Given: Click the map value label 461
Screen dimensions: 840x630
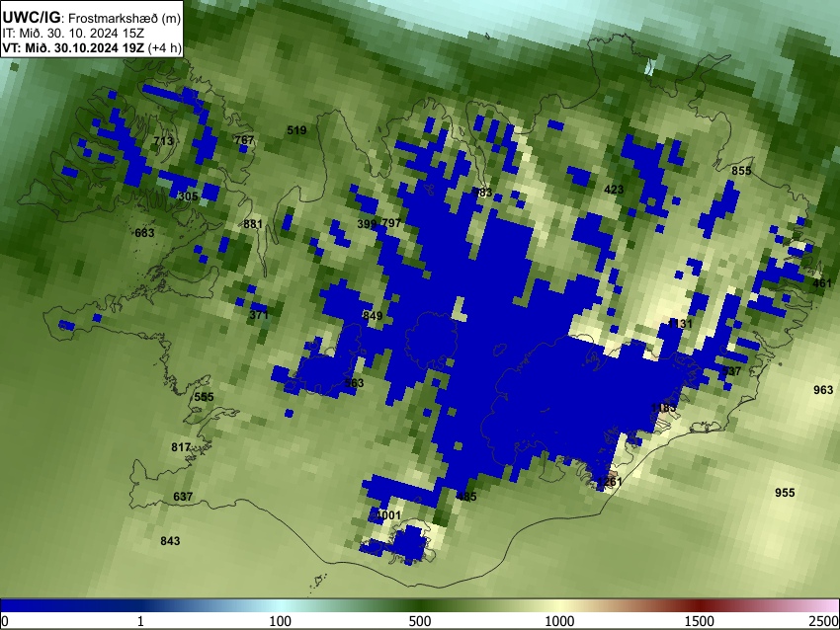Looking at the screenshot, I should coord(822,283).
